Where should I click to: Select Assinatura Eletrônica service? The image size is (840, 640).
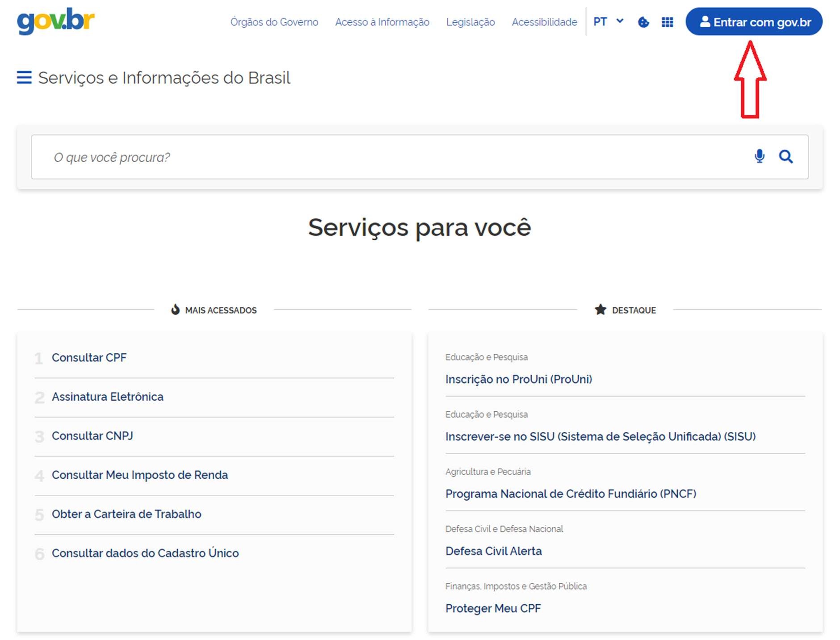107,397
